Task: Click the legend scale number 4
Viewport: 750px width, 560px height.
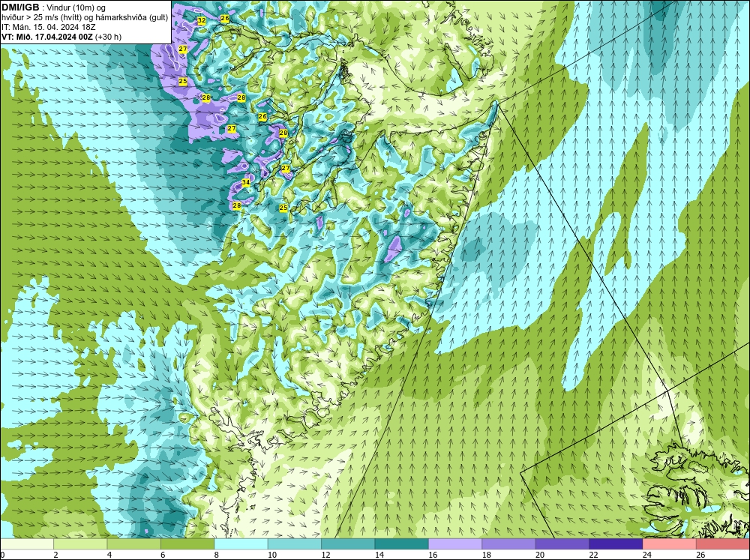Action: 109,555
